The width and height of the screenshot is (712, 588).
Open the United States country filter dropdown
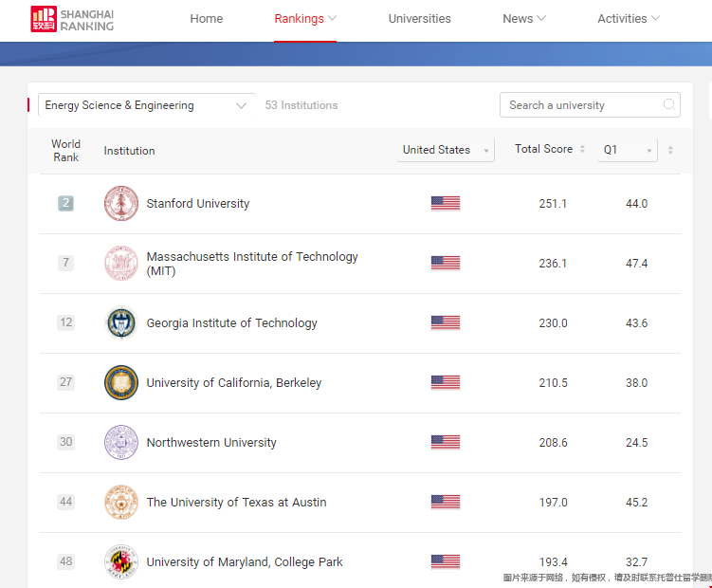(x=445, y=150)
